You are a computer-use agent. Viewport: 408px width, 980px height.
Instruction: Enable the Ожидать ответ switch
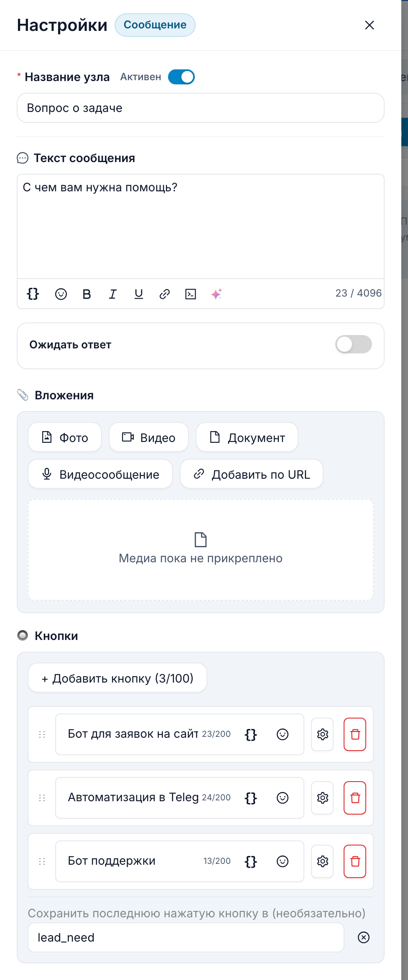coord(354,345)
